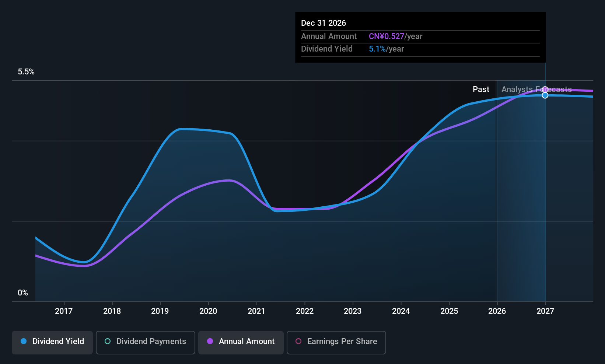Click the 5.5% y-axis label
605x364 pixels.
point(26,72)
